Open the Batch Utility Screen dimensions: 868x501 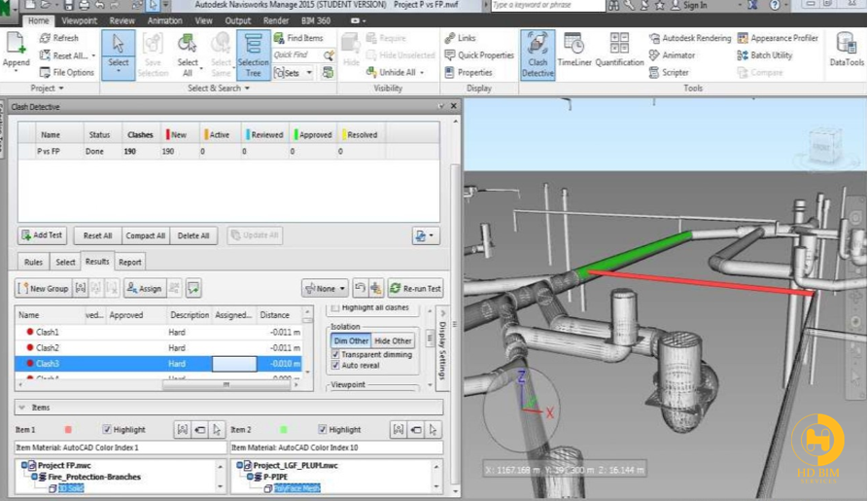(x=765, y=54)
